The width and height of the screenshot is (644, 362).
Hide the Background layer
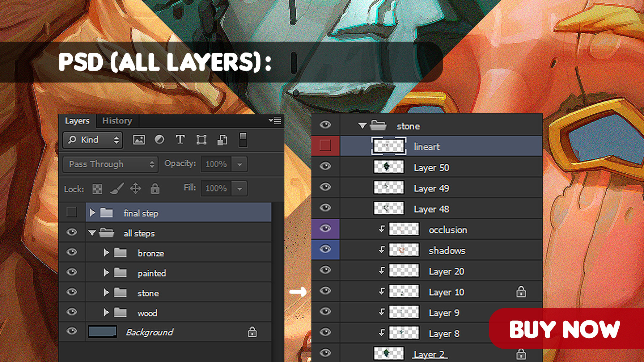pos(72,331)
